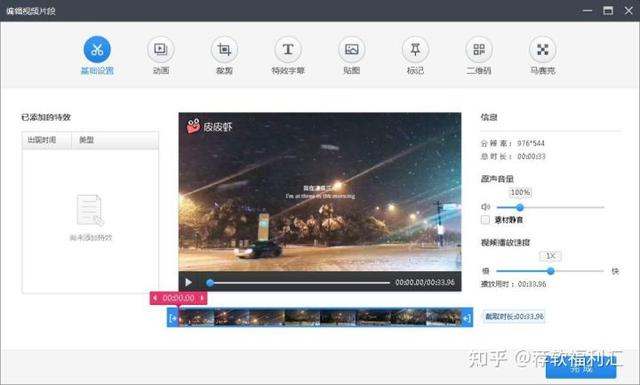
Task: Select the 基础设置 scissors icon
Action: (x=97, y=49)
